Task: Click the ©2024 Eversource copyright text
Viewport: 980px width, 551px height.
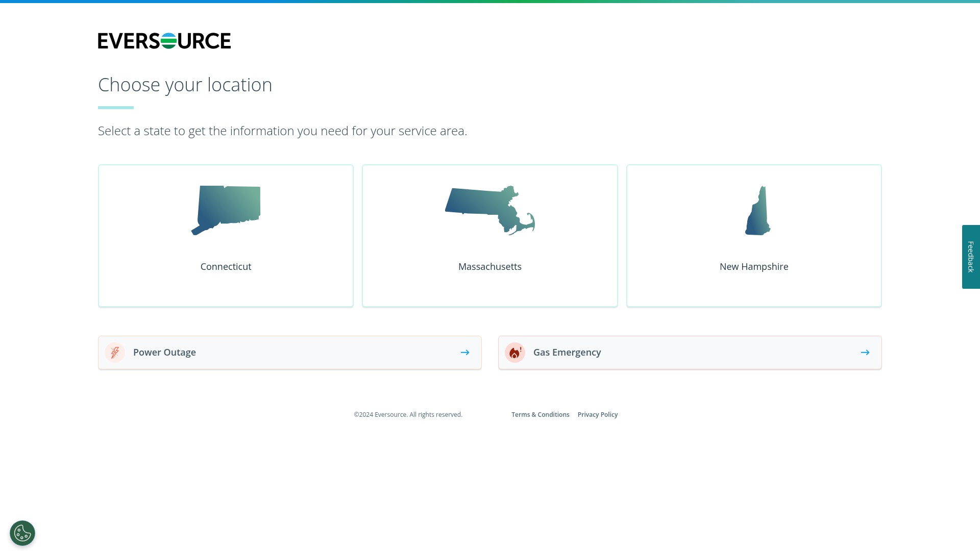Action: [408, 415]
